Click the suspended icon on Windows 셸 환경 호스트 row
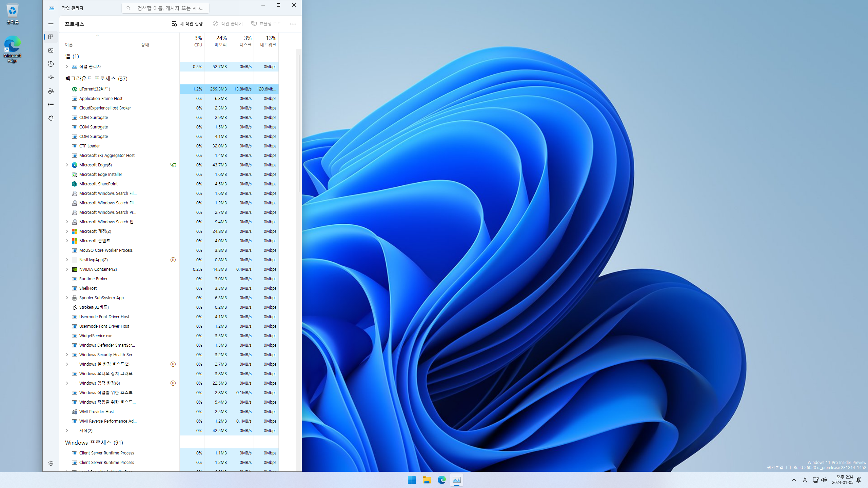This screenshot has width=868, height=488. [173, 364]
